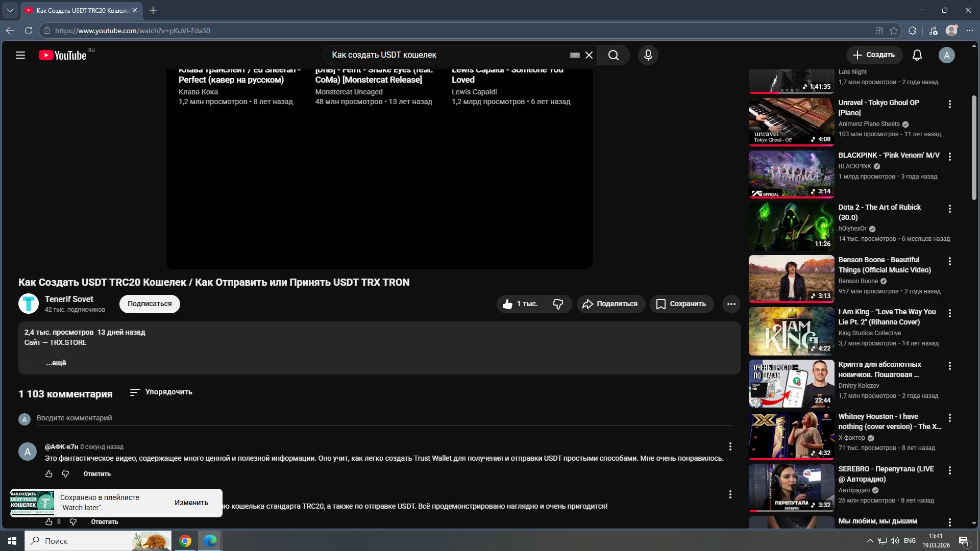The image size is (980, 551).
Task: Click the magnifier search button
Action: 614,55
